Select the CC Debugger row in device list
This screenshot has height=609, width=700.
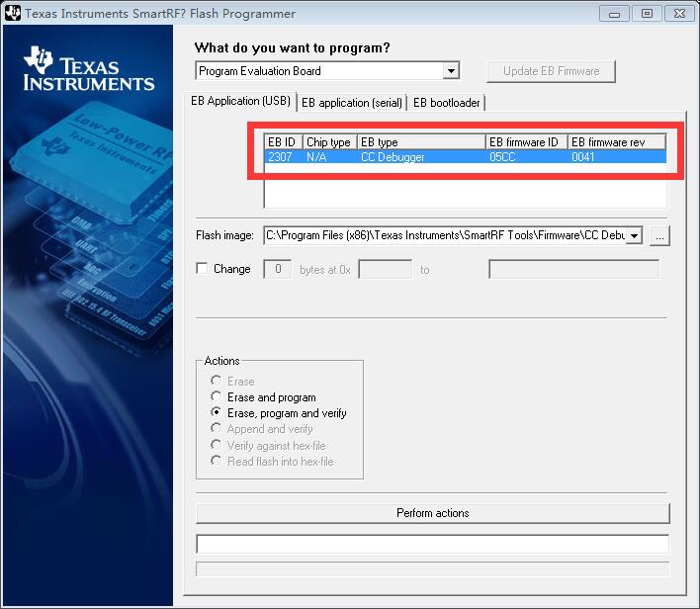pos(465,157)
